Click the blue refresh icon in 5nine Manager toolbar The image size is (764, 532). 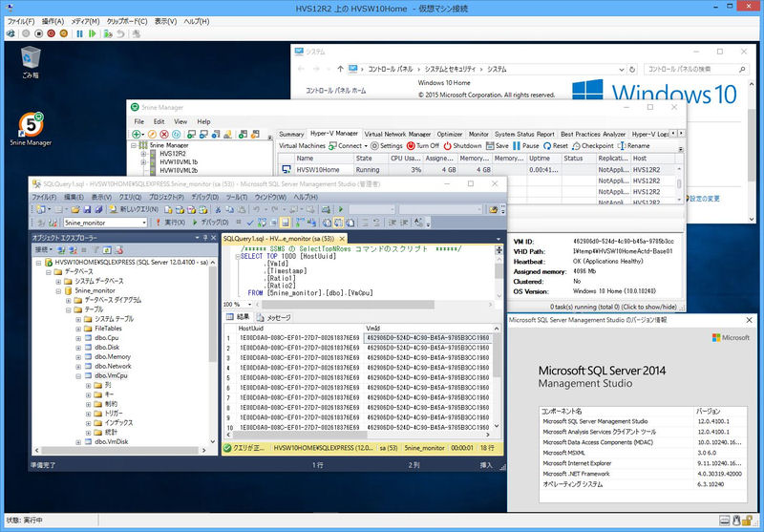click(x=177, y=134)
